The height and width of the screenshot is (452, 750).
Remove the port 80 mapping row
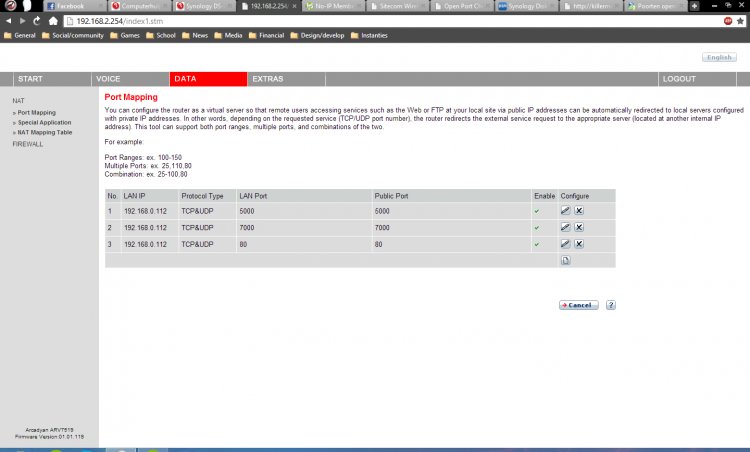(x=578, y=243)
